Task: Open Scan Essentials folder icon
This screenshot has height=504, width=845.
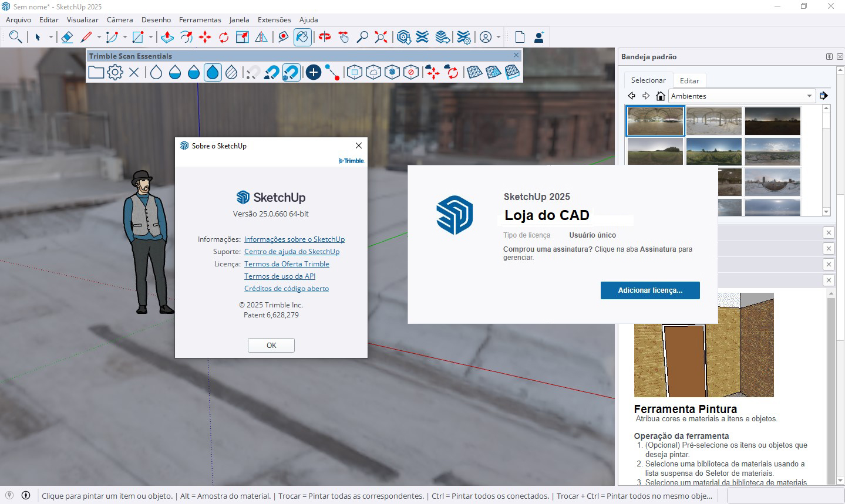Action: [96, 72]
